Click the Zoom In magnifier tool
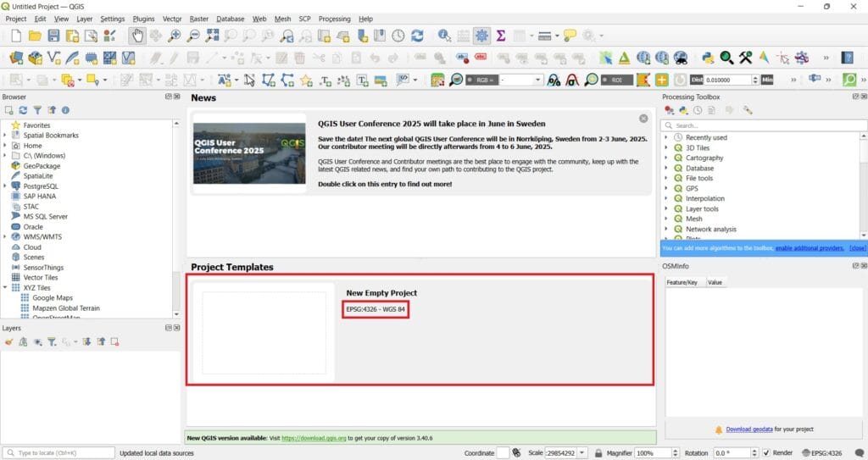 tap(175, 36)
